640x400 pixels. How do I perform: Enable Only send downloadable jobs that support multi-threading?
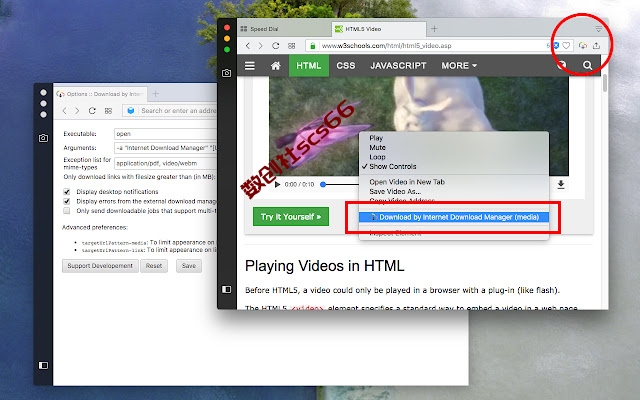coord(67,211)
